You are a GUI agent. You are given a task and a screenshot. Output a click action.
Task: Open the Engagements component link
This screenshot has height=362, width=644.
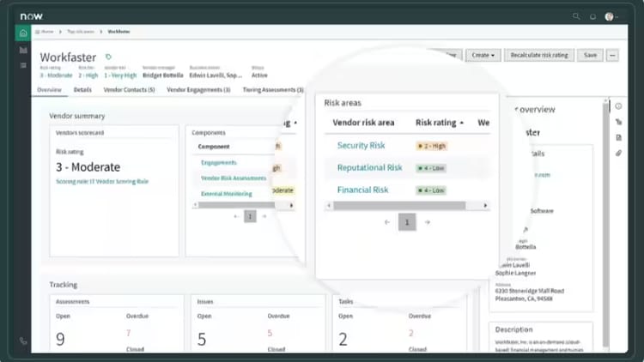tap(218, 162)
